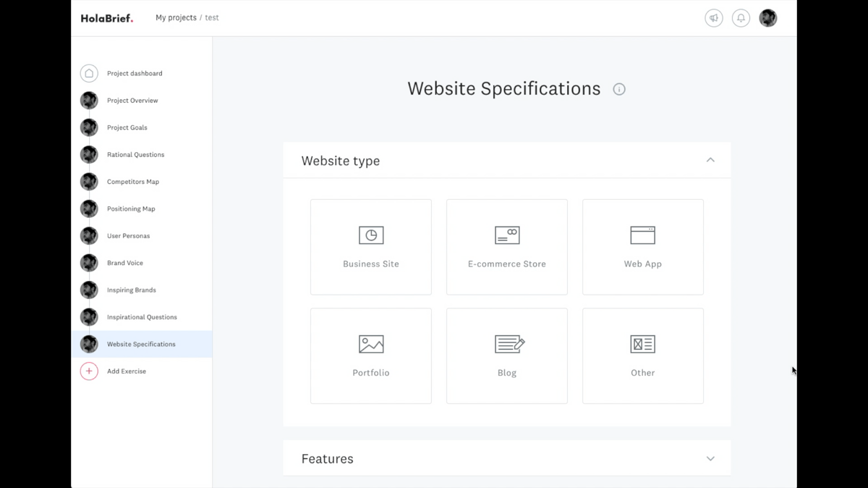
Task: Go to Project Overview exercise
Action: [132, 101]
